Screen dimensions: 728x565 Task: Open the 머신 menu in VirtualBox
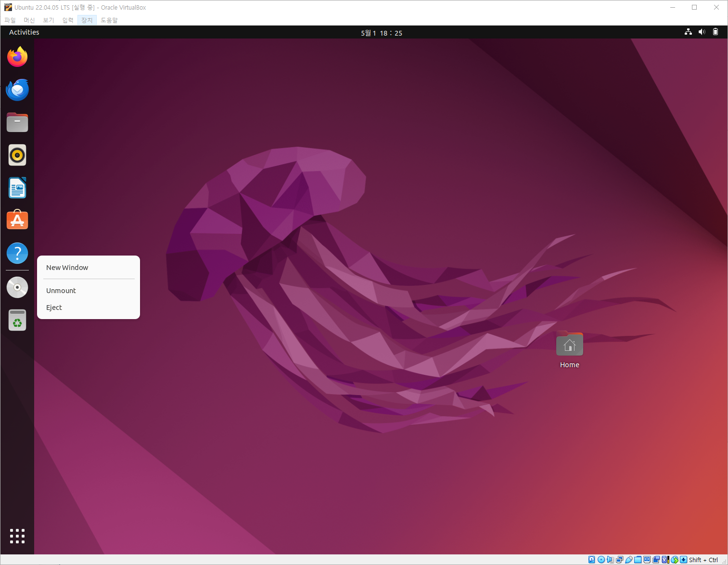point(29,20)
